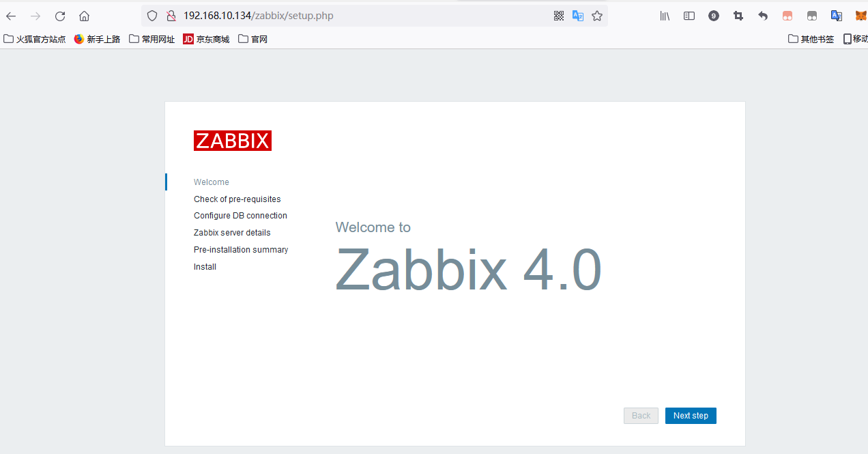Open the MetaMask fox extension
This screenshot has width=868, height=454.
click(860, 16)
